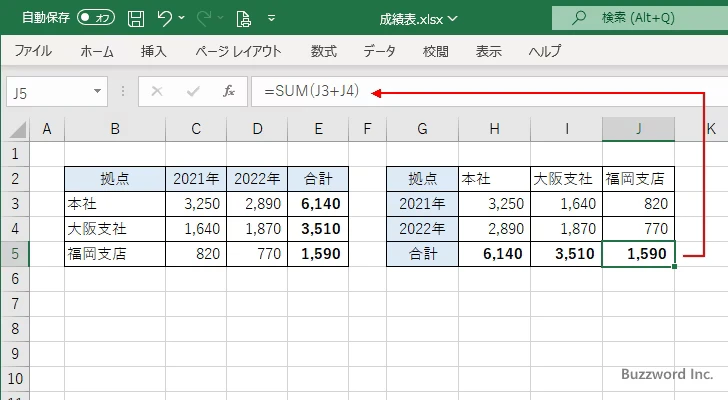Click cell D2 with 2022年

pyautogui.click(x=257, y=179)
